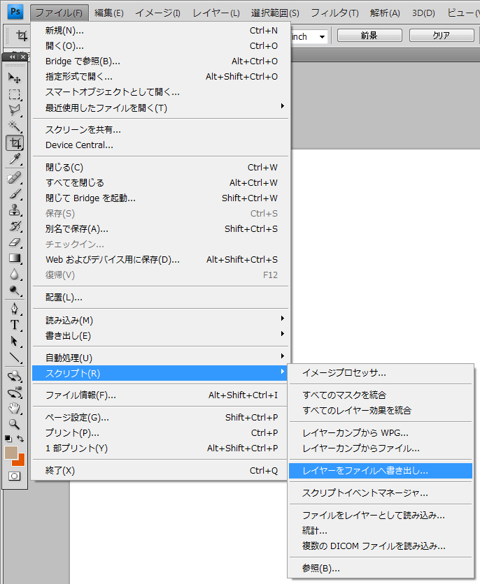Select the Crop tool in toolbox
480x584 pixels.
15,143
